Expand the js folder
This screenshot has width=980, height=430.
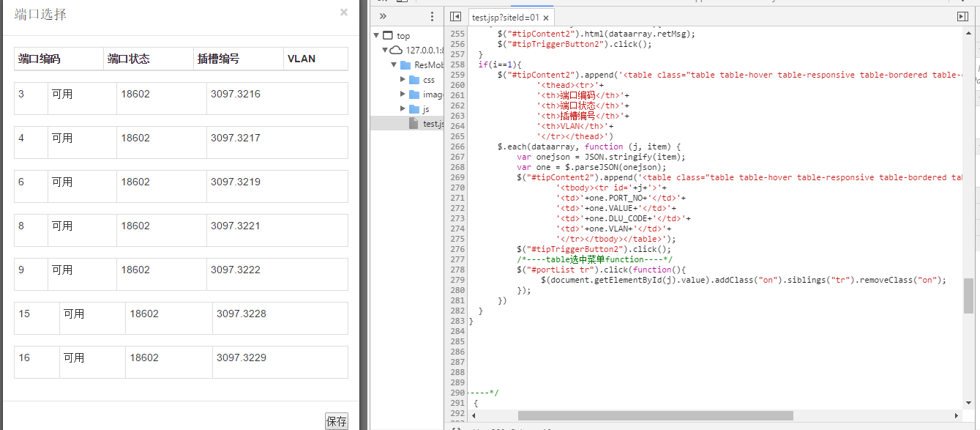403,108
